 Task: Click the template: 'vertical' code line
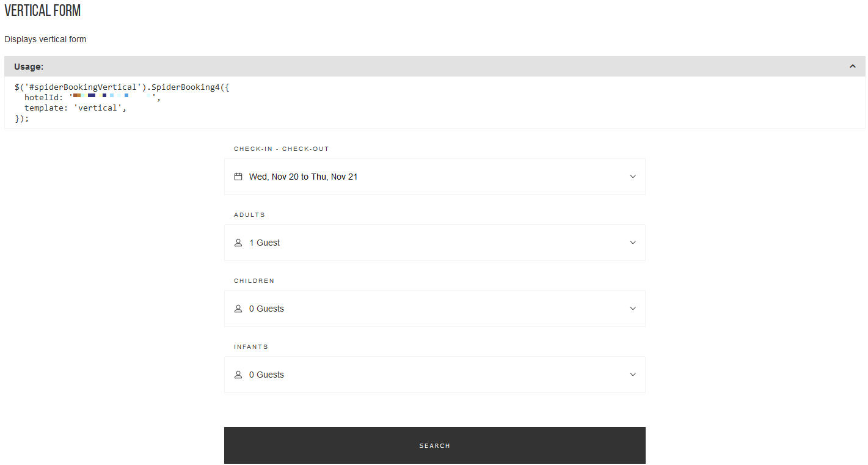[x=75, y=108]
